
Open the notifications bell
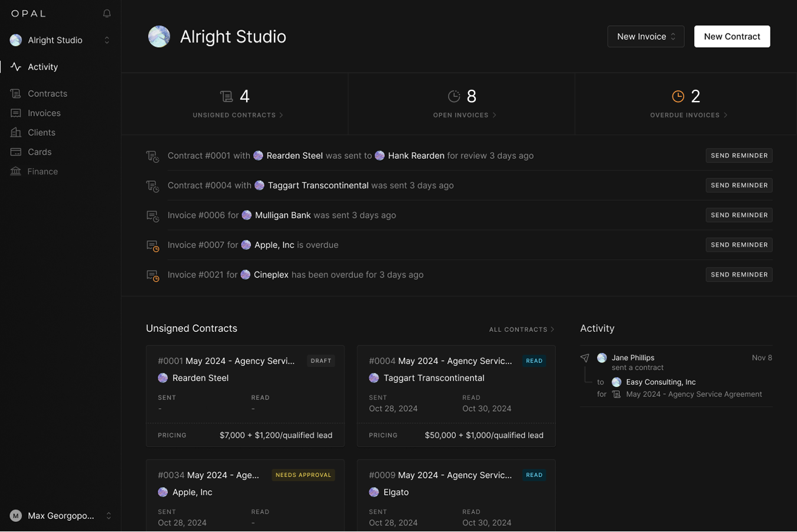coord(107,14)
